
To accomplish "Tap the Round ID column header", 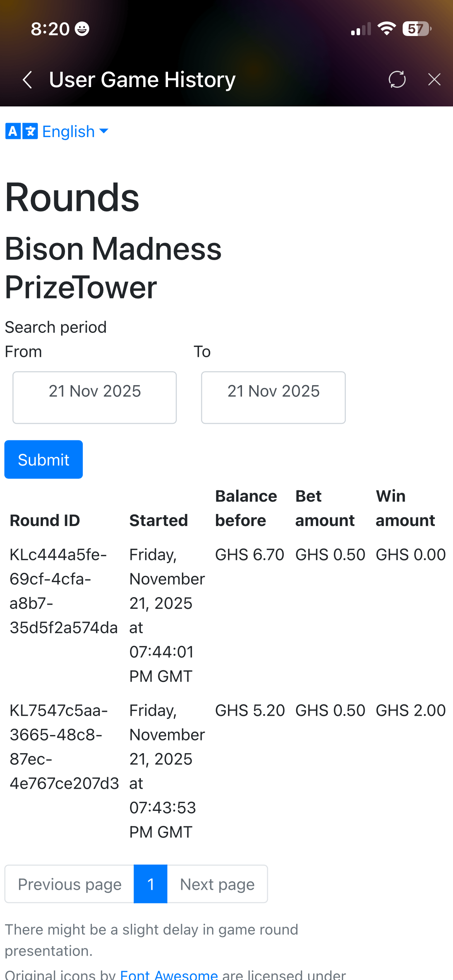I will click(45, 520).
